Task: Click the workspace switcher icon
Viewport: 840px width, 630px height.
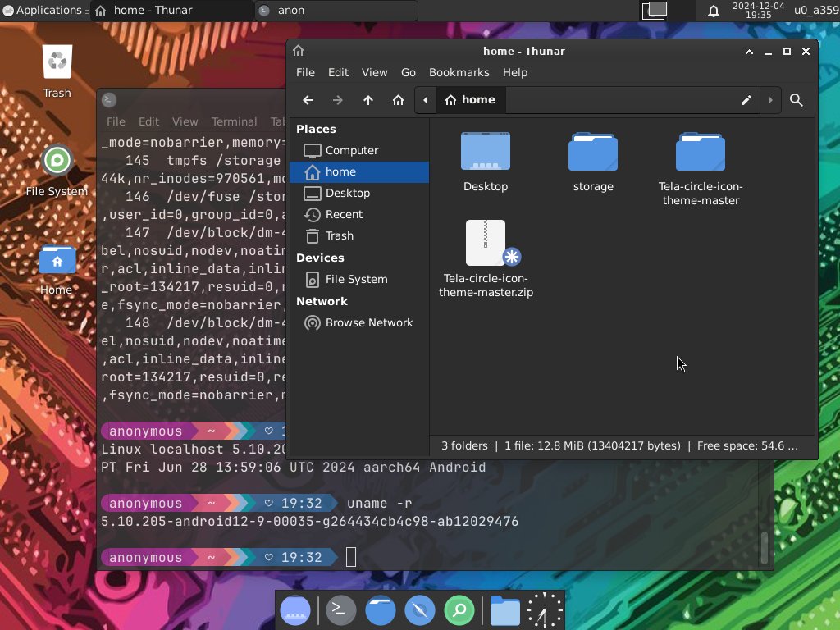Action: (x=655, y=10)
